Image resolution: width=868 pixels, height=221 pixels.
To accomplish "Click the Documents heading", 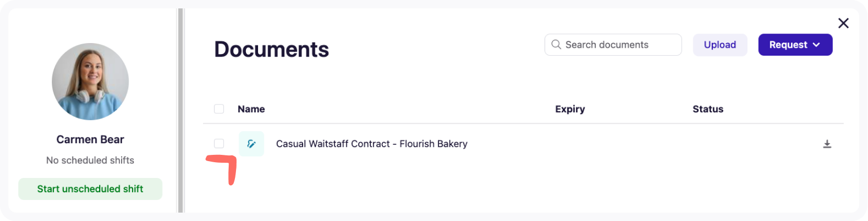I will coord(271,49).
